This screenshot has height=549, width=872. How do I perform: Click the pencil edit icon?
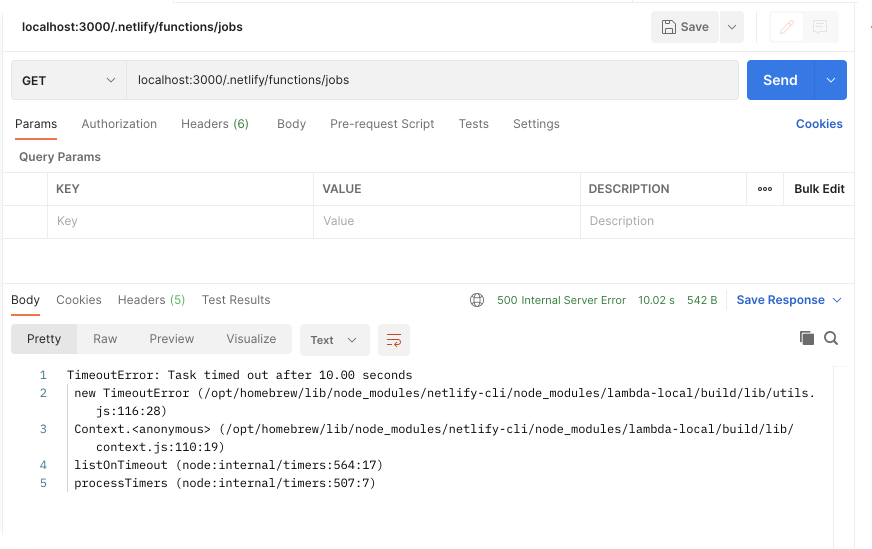pyautogui.click(x=786, y=27)
